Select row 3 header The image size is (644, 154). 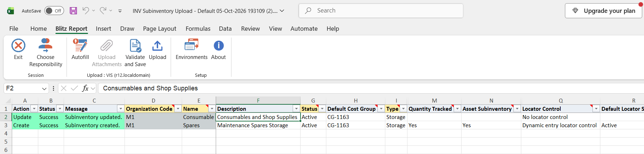(x=6, y=125)
